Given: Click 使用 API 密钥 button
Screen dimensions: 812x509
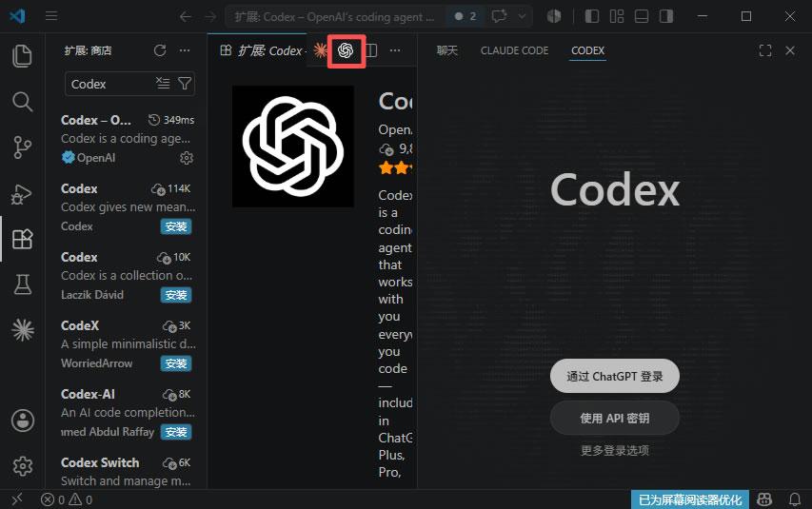Looking at the screenshot, I should click(x=615, y=418).
